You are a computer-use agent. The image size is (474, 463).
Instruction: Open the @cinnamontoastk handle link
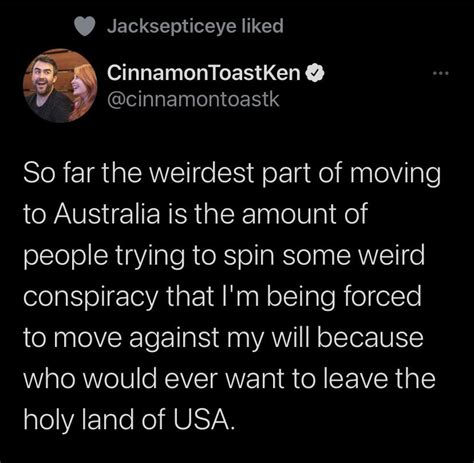click(x=193, y=99)
